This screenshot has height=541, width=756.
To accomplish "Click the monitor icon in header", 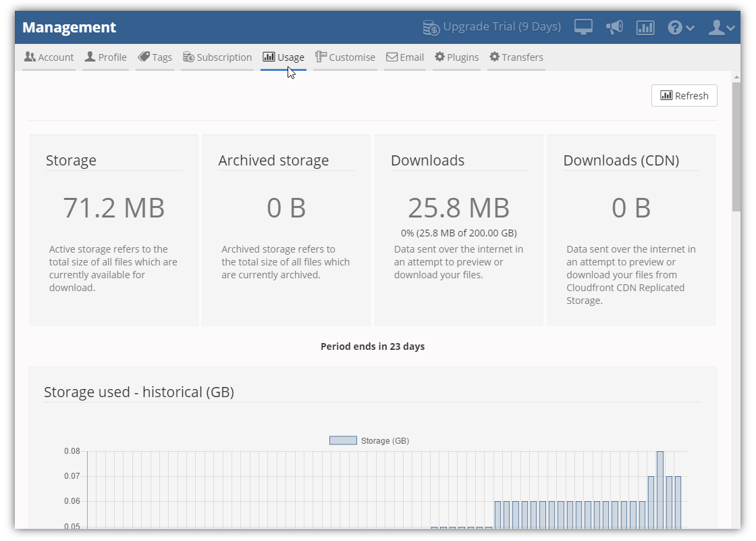I will point(583,27).
